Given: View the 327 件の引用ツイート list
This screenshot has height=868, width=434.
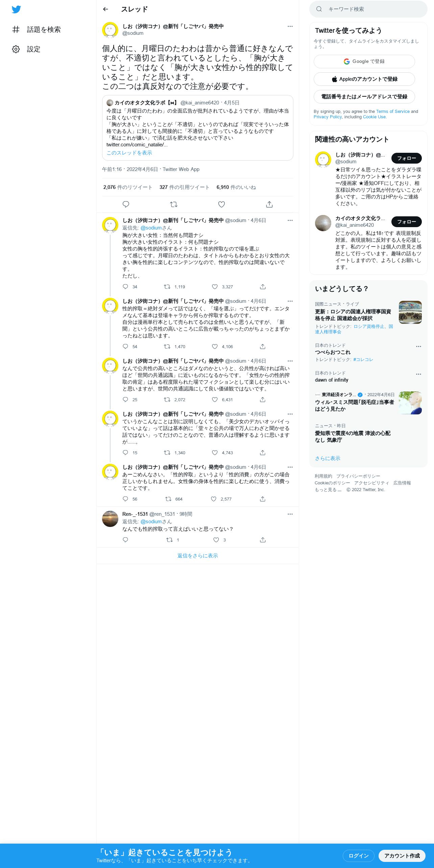Looking at the screenshot, I should 185,187.
